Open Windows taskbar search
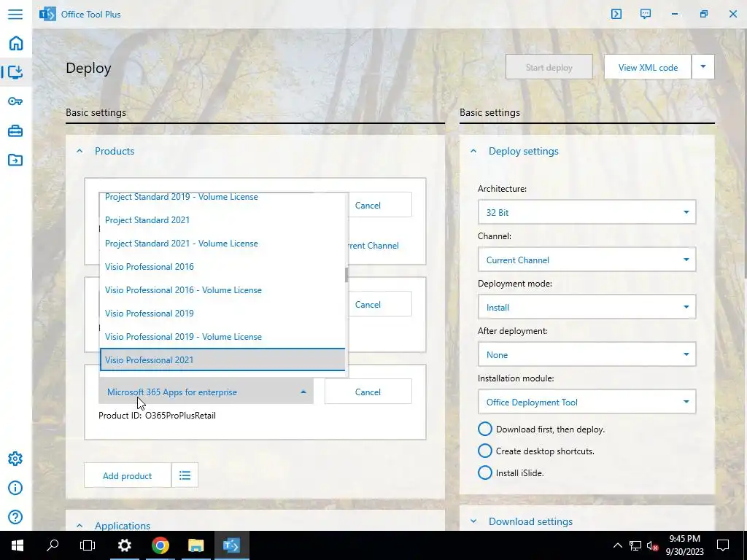 click(53, 545)
